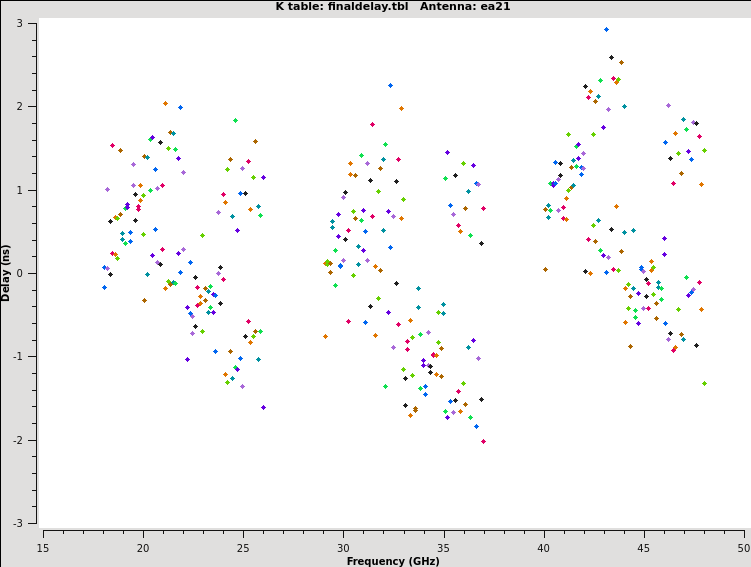The height and width of the screenshot is (567, 751).
Task: Select the green point at -1.3 ns near 48 GHz
Action: 704,383
